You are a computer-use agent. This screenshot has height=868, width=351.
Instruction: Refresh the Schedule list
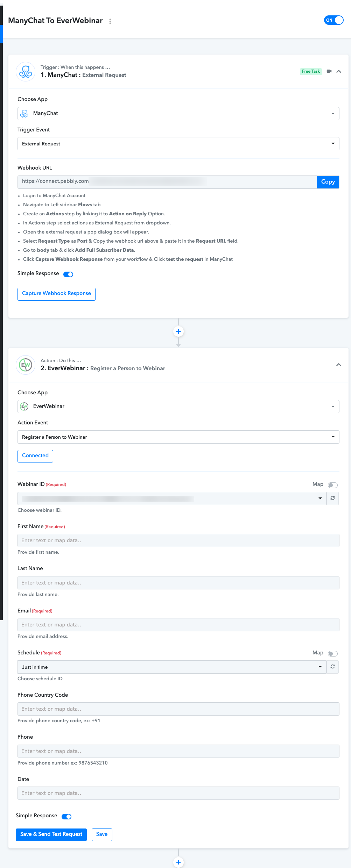point(333,667)
